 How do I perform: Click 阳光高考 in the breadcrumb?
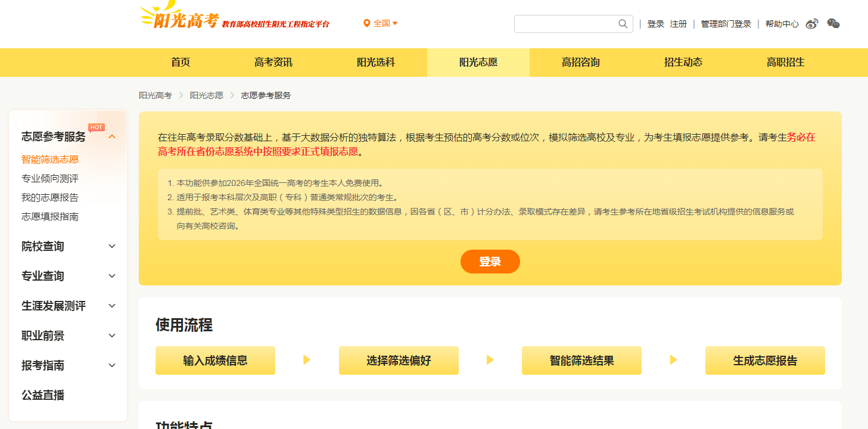[155, 95]
